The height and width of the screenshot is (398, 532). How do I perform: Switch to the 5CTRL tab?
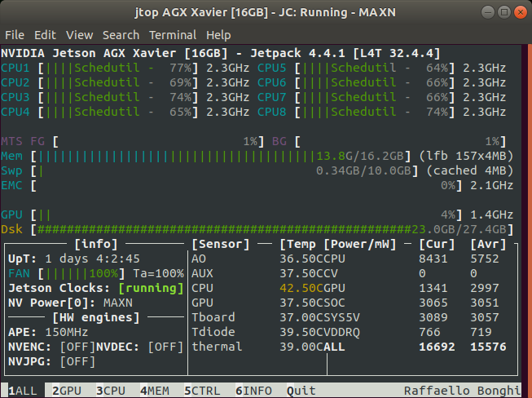click(x=202, y=391)
